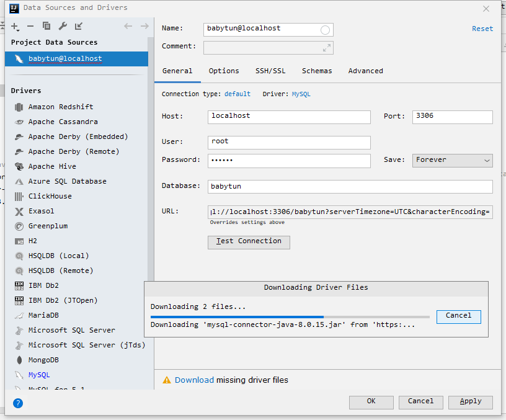Click the URL input field

click(x=350, y=212)
